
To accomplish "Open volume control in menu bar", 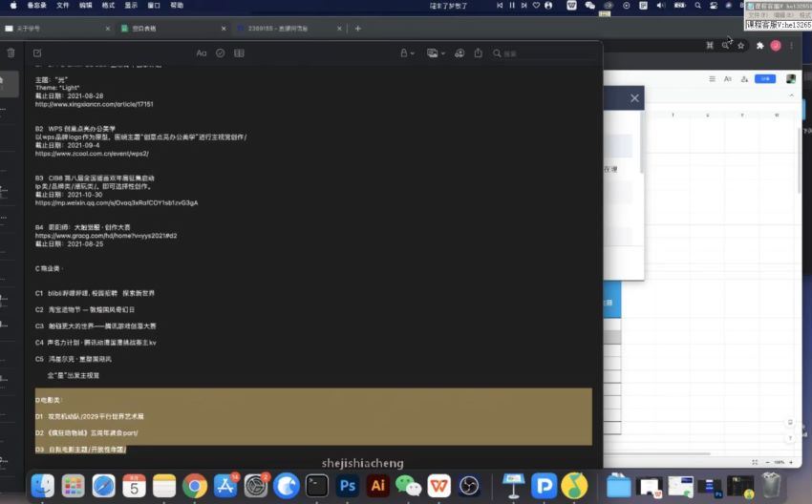I will coord(661,5).
